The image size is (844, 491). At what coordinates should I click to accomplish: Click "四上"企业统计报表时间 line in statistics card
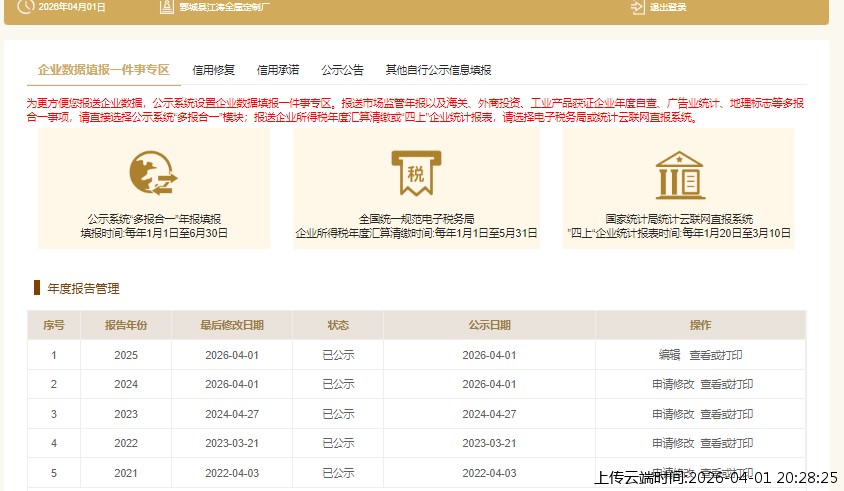click(679, 233)
